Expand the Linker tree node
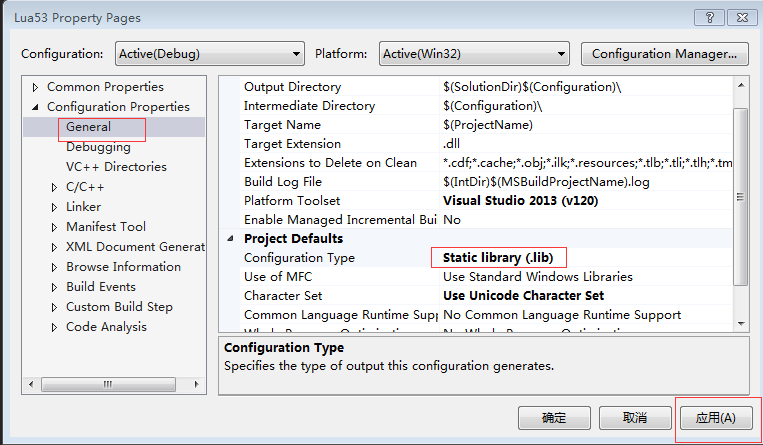The image size is (763, 445). coord(55,207)
